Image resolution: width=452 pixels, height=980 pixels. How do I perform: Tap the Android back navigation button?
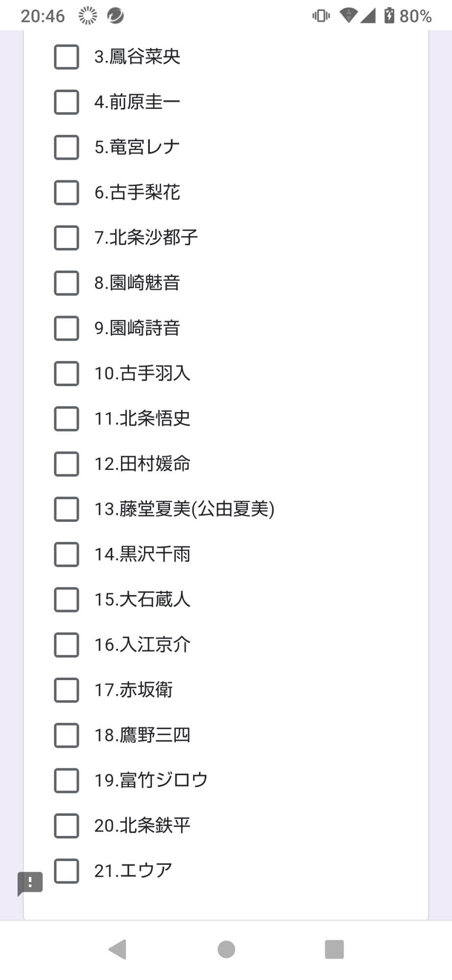[118, 949]
